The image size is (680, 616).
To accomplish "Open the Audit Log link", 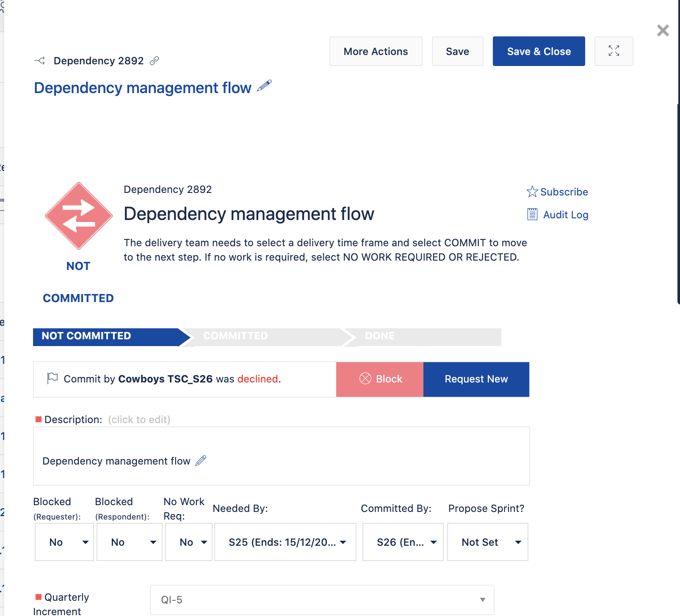I will click(x=566, y=215).
